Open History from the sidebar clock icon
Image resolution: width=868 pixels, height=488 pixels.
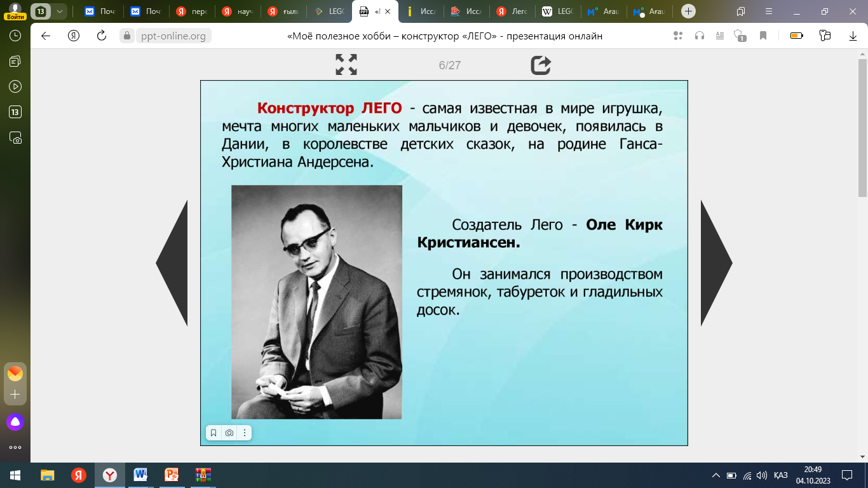coord(15,36)
